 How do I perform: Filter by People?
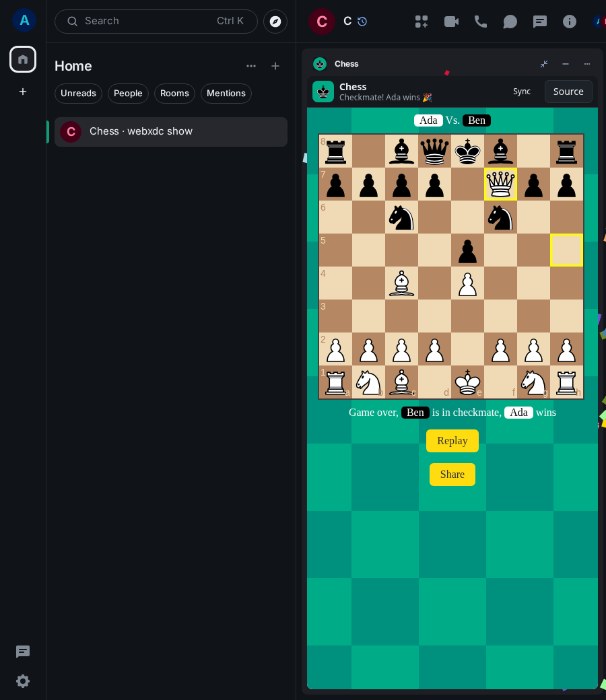[128, 94]
